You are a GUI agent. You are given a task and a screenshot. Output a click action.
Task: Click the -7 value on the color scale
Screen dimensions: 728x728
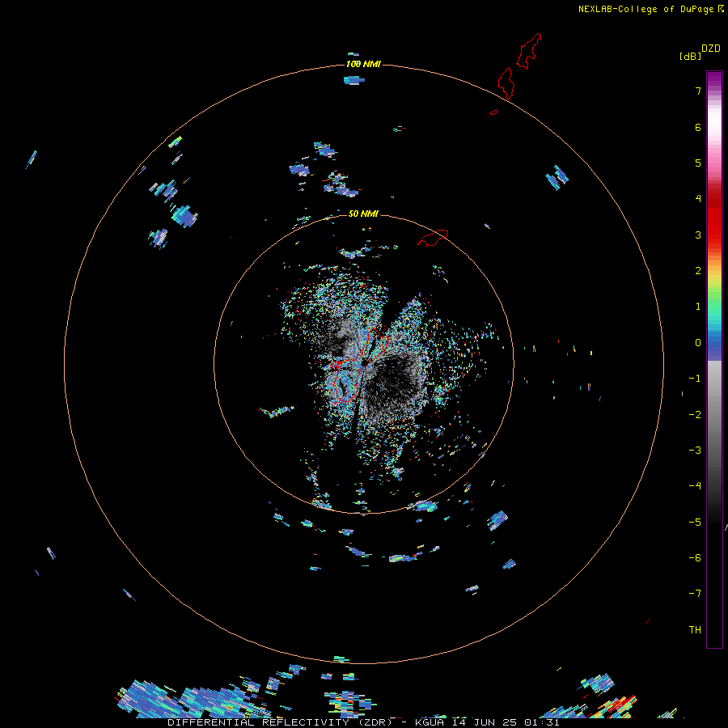click(695, 594)
